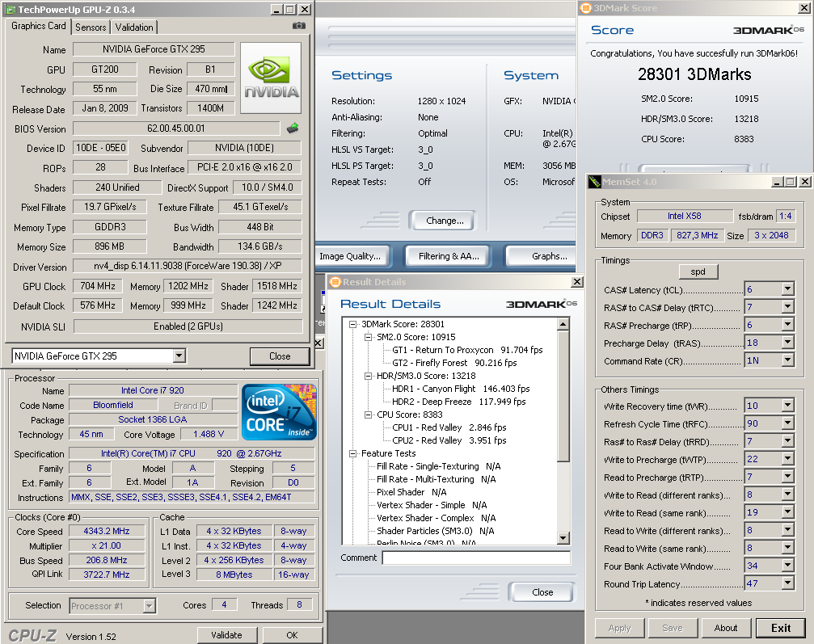Collapse the CPU Score node
Image resolution: width=814 pixels, height=644 pixels.
click(x=368, y=415)
